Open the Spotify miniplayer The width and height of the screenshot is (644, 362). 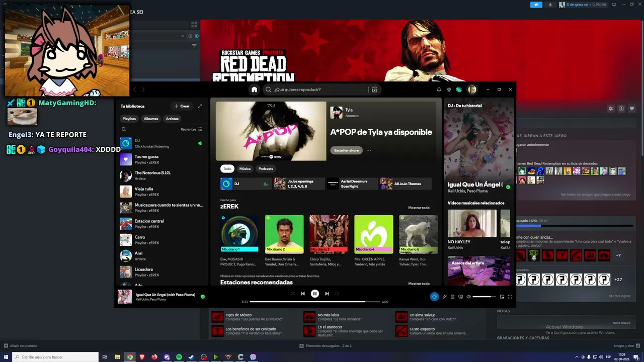click(x=502, y=297)
